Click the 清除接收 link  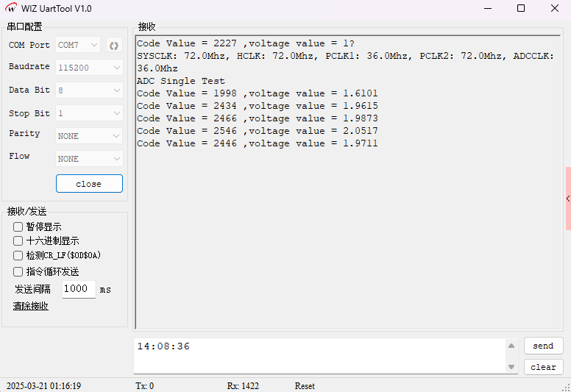point(31,306)
